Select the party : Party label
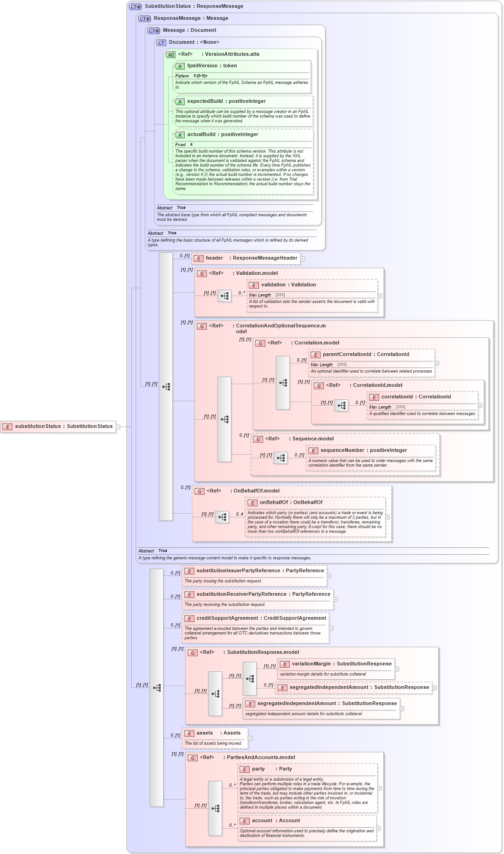The width and height of the screenshot is (504, 854). click(x=272, y=769)
